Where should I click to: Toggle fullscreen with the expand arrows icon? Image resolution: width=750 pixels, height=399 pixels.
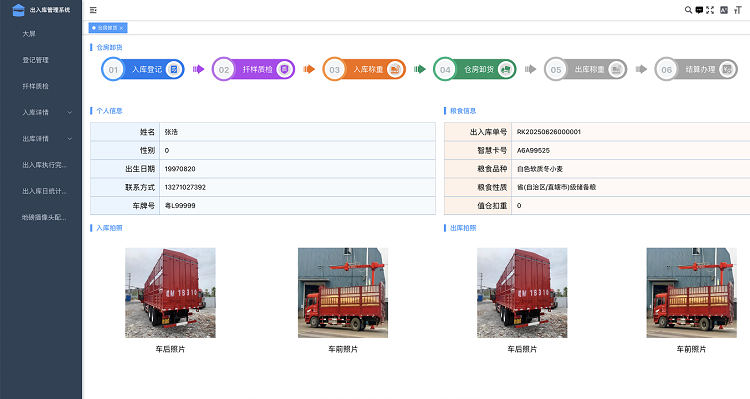click(710, 10)
